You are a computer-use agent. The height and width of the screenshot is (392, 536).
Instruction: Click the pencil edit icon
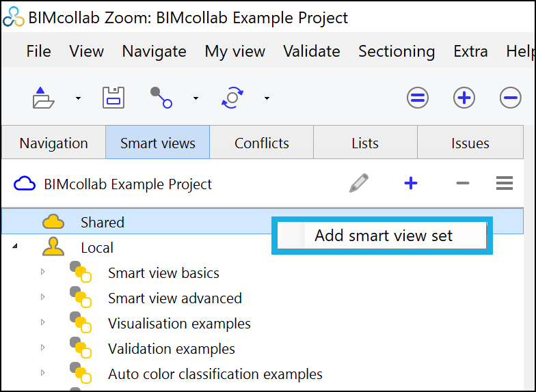(x=358, y=183)
